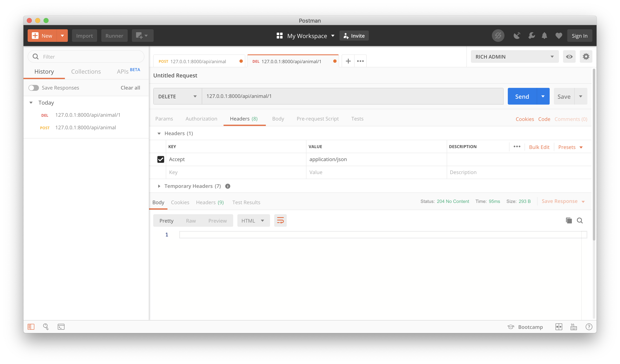Select the Raw response view

click(191, 221)
